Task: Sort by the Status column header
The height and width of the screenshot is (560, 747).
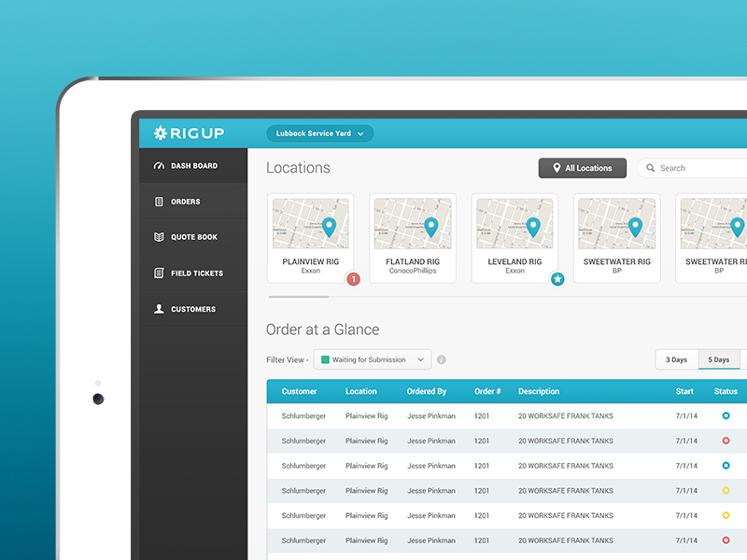Action: (726, 391)
